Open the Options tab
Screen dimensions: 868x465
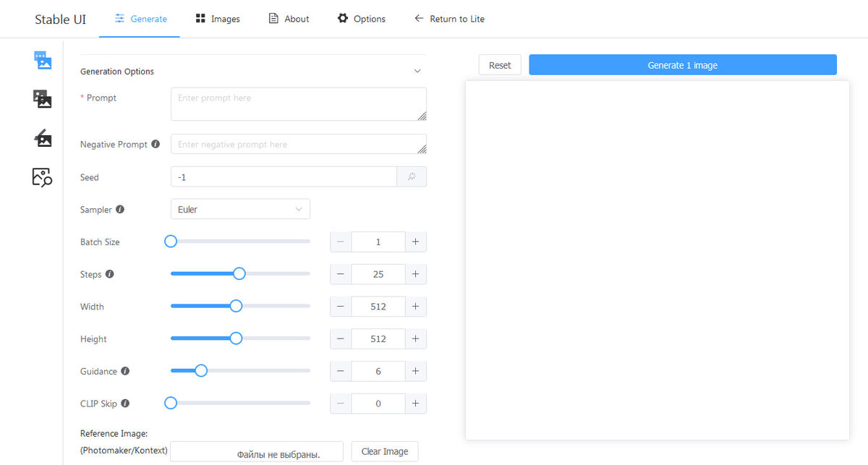point(361,19)
